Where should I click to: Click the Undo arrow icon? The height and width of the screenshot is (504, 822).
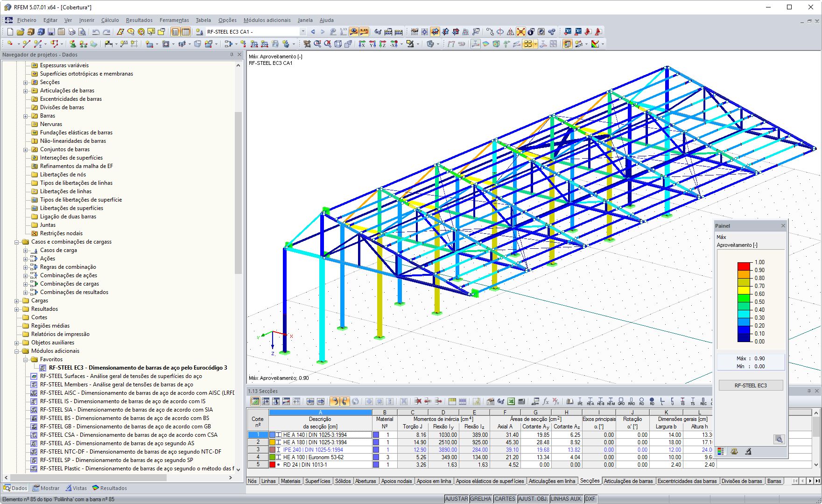(x=96, y=32)
